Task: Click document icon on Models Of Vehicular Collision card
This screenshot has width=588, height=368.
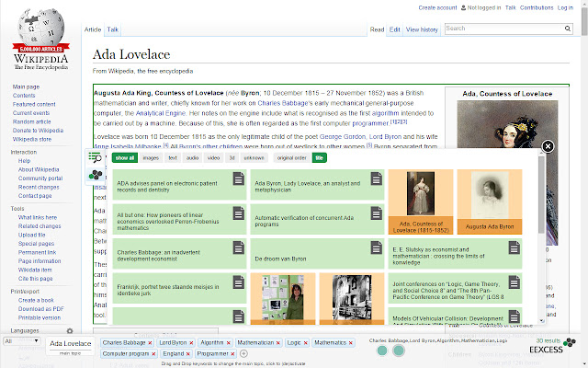Action: [x=514, y=316]
